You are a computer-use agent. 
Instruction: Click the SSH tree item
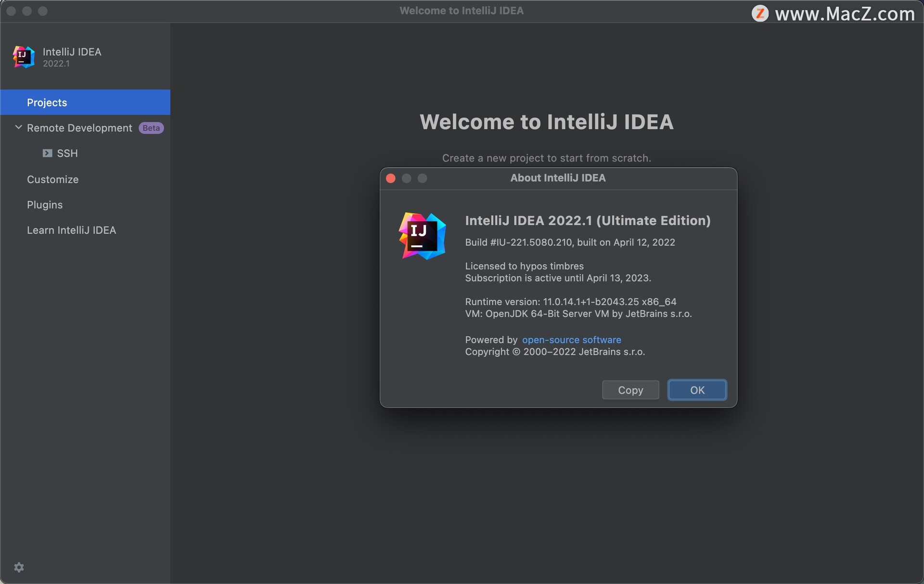pyautogui.click(x=66, y=152)
